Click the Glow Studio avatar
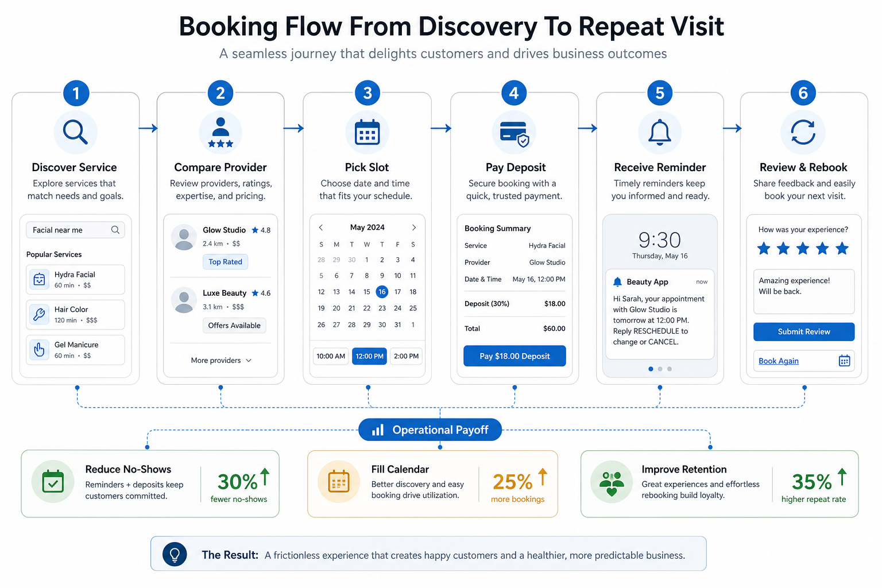This screenshot has width=882, height=588. click(x=184, y=237)
